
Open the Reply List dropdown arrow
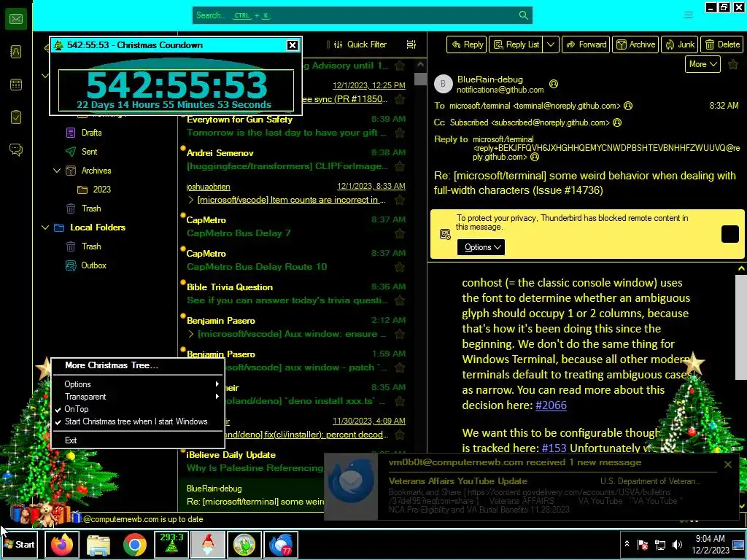(551, 44)
